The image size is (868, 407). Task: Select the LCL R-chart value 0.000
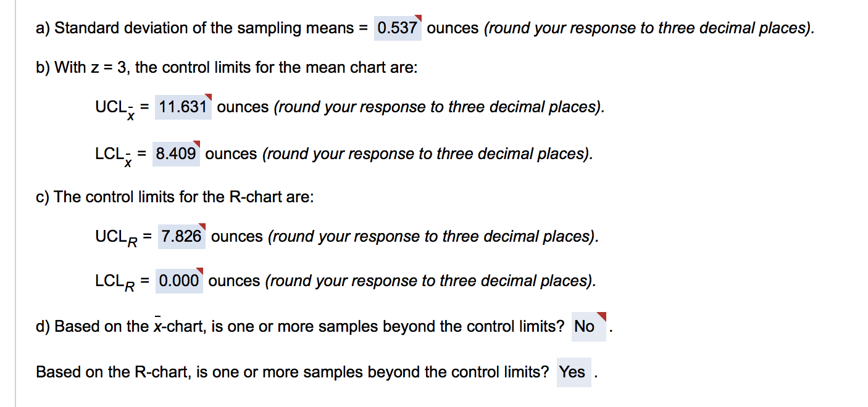coord(180,281)
